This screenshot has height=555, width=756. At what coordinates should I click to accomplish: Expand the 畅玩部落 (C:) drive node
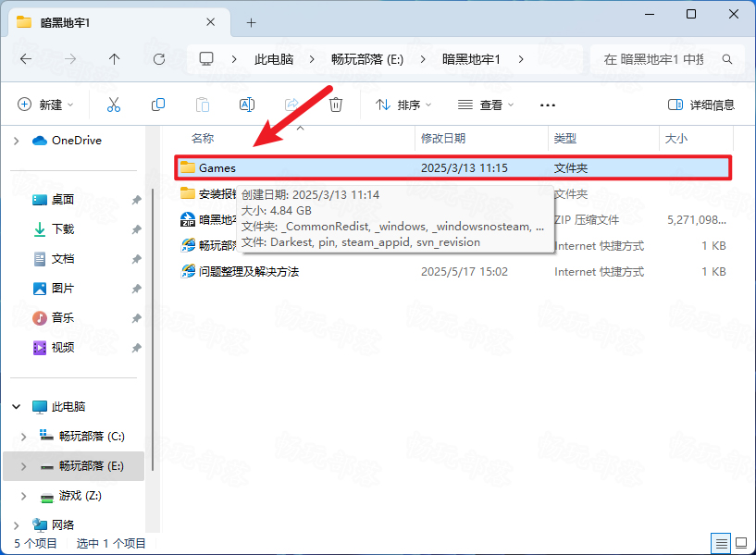click(x=24, y=437)
